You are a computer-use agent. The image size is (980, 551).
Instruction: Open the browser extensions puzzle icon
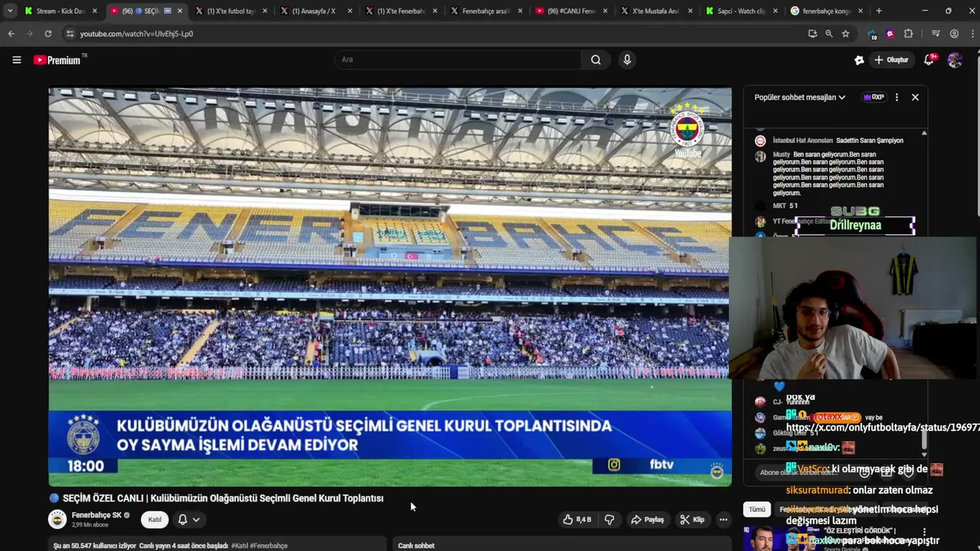(909, 34)
